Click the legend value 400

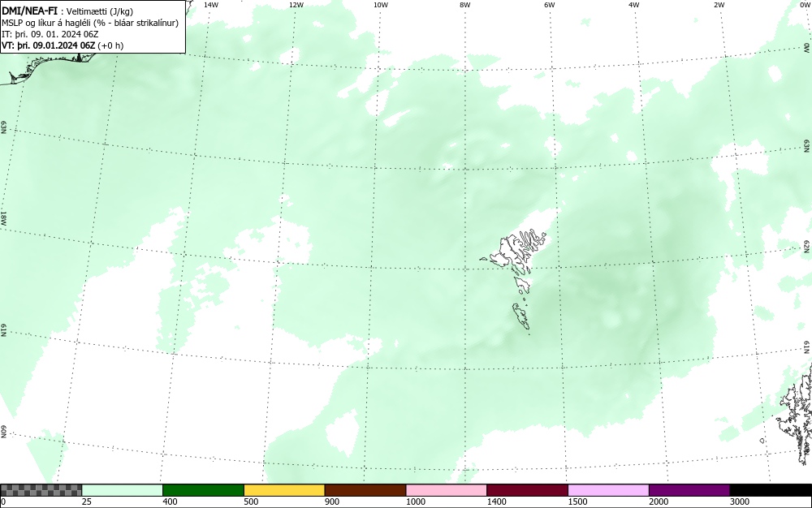tap(170, 502)
